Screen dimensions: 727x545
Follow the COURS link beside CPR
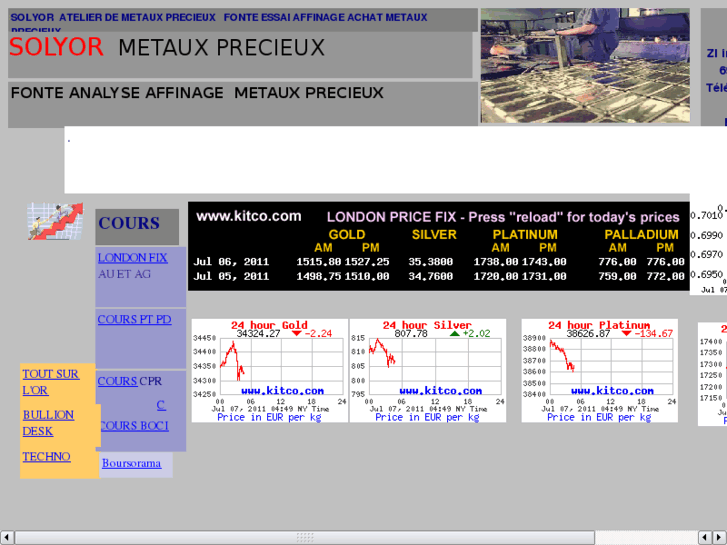point(117,381)
